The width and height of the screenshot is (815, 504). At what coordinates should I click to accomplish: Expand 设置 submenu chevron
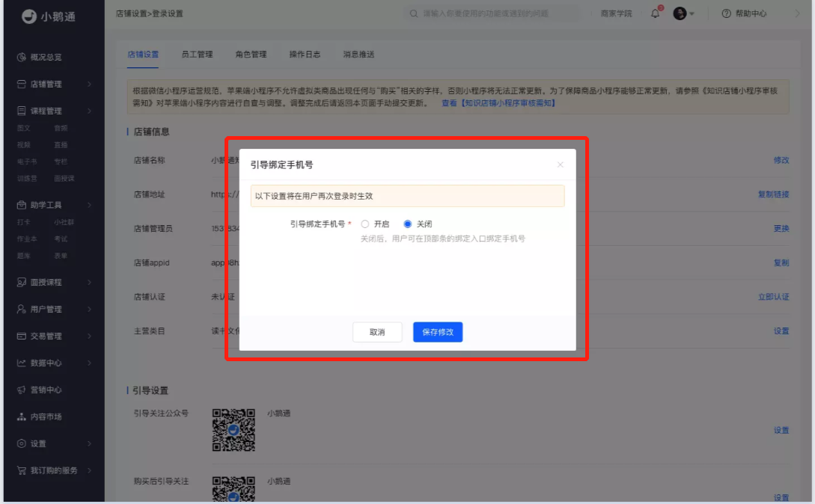[x=89, y=443]
